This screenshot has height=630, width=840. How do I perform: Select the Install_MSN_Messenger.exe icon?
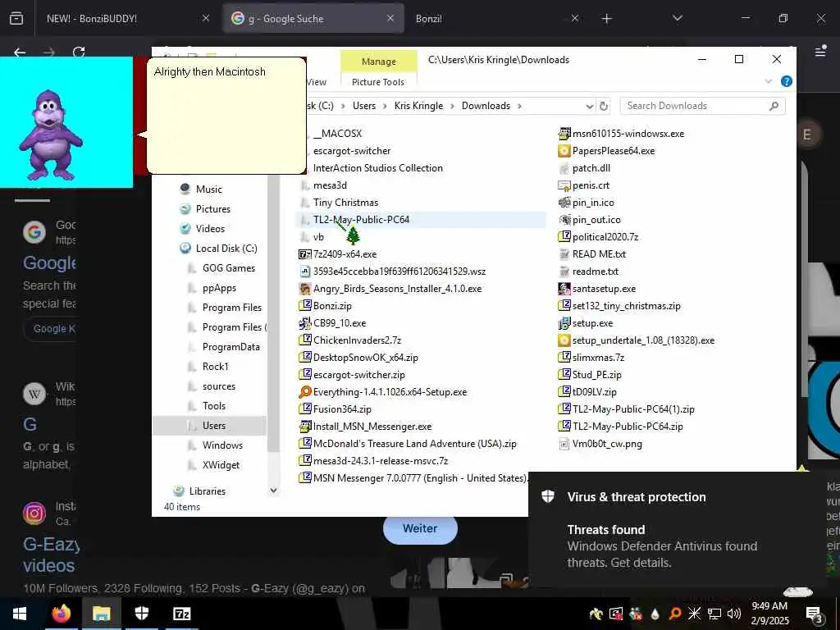click(x=305, y=427)
